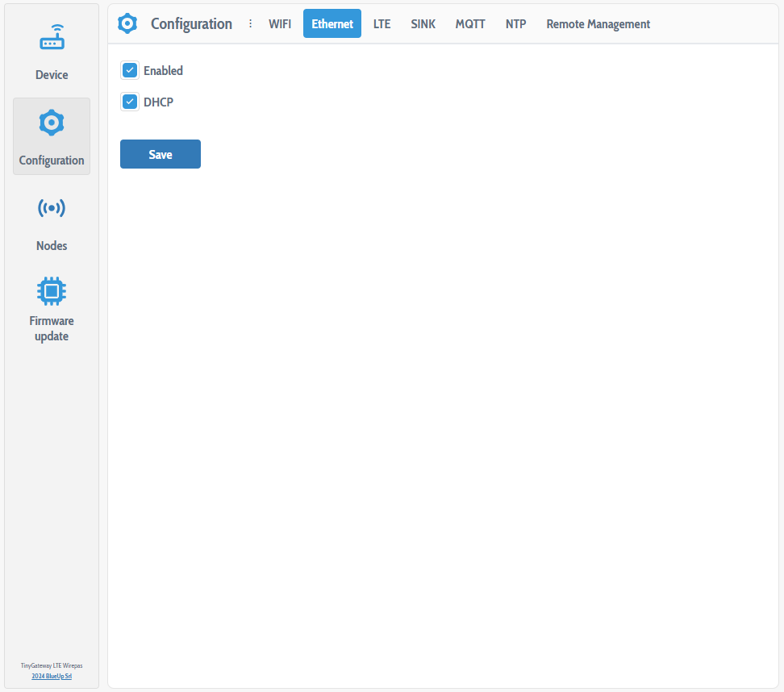Open the LTE tab
The width and height of the screenshot is (784, 692).
click(x=382, y=24)
